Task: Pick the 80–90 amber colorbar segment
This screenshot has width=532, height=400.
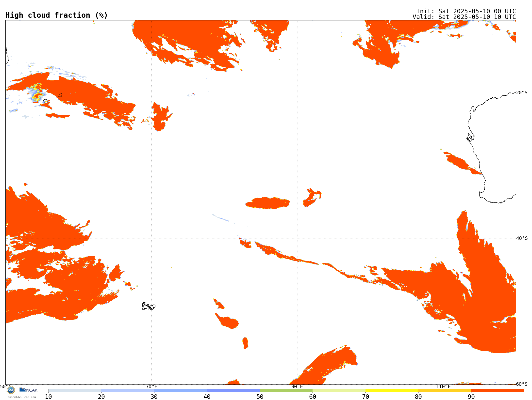Action: 445,391
